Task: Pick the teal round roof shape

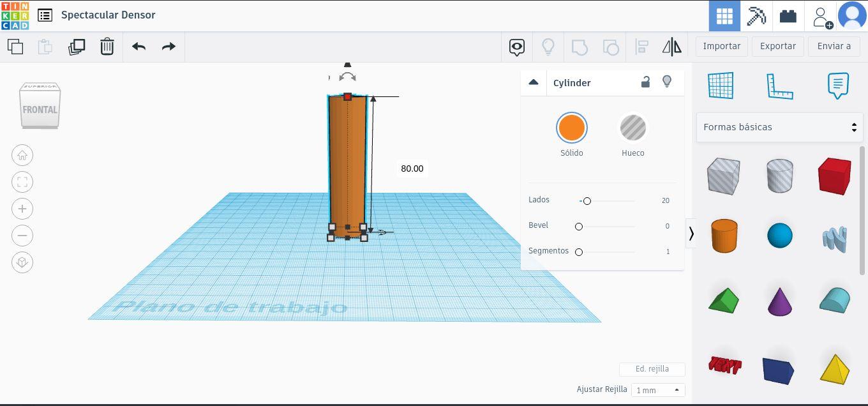Action: click(x=835, y=299)
